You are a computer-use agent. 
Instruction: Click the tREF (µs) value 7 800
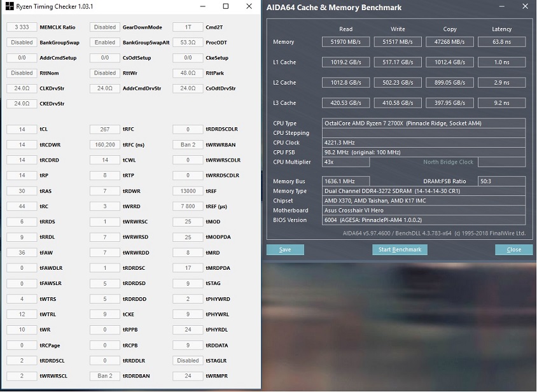(x=188, y=206)
